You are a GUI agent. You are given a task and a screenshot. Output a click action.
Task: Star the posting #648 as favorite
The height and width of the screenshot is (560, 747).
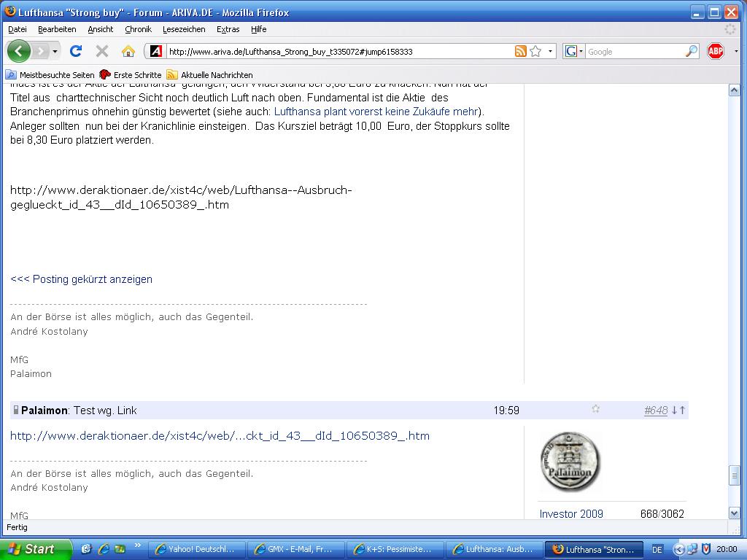tap(596, 410)
